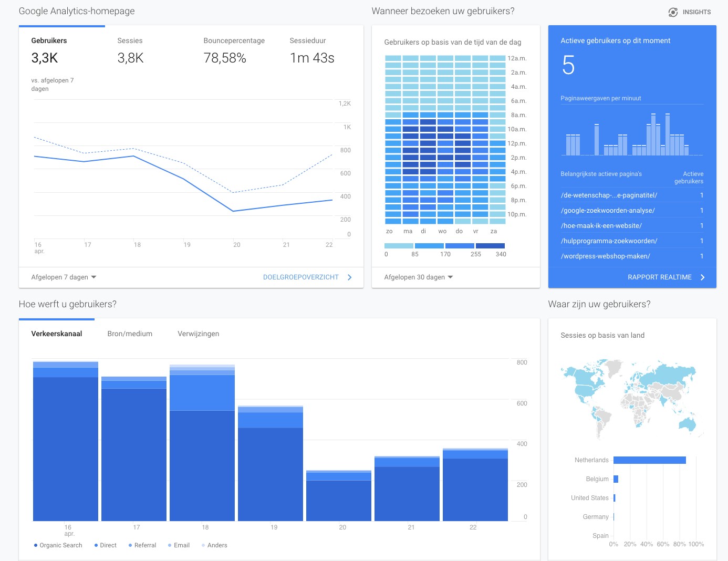Open the Afgelopen 30 dagen dropdown
Image resolution: width=728 pixels, height=561 pixels.
click(417, 277)
